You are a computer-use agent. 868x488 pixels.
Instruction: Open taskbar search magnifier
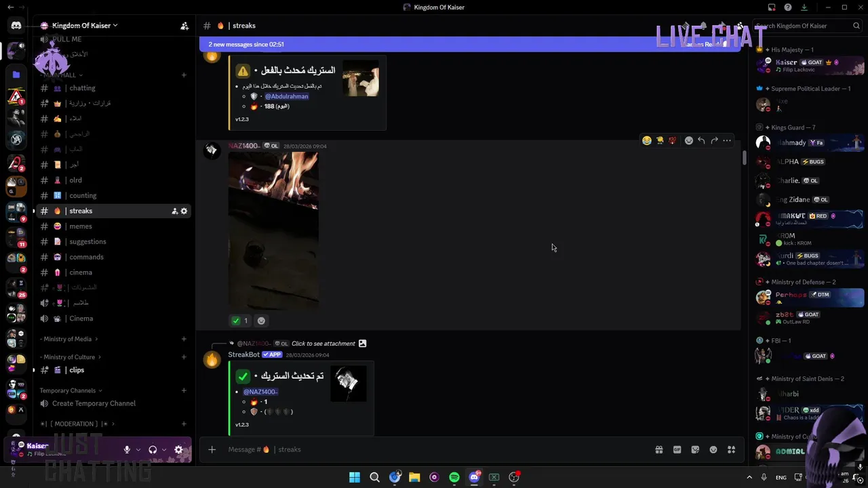click(x=374, y=477)
